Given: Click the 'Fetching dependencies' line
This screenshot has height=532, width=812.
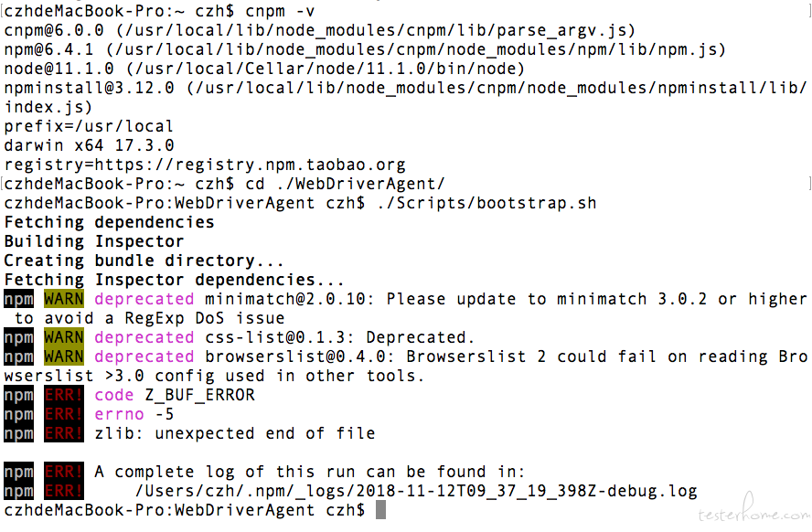Looking at the screenshot, I should (109, 222).
